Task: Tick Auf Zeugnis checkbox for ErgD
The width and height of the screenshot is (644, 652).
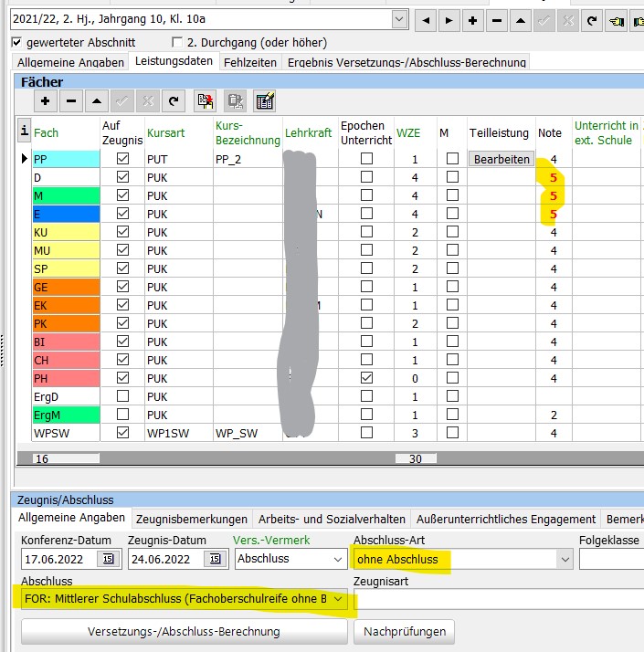Action: point(122,396)
